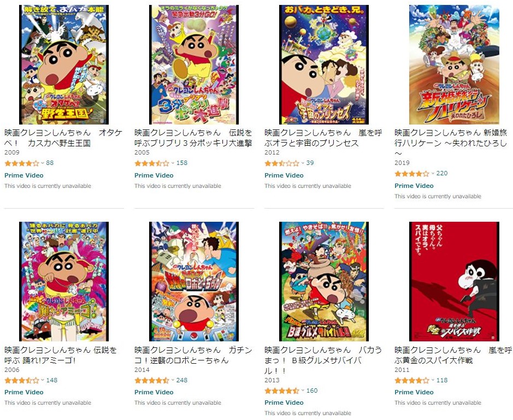This screenshot has height=420, width=513.
Task: Open the B級グルメサバイバル movie poster
Action: click(x=324, y=281)
